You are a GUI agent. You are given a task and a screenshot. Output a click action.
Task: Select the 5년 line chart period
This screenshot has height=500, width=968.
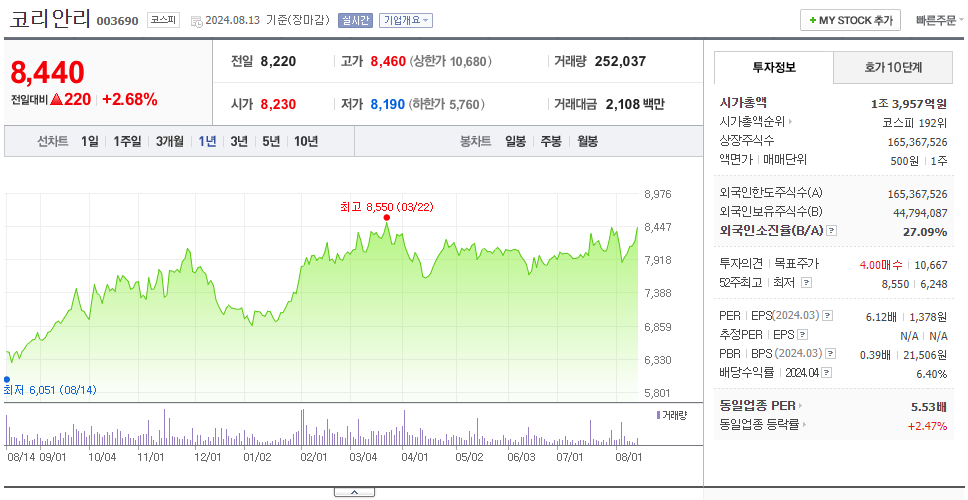coord(271,141)
